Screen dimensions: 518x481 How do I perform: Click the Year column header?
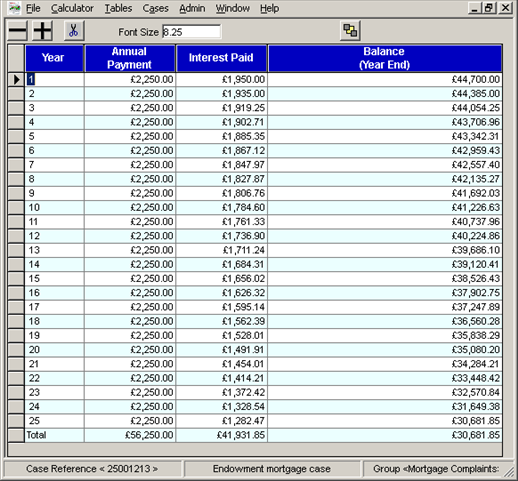pyautogui.click(x=54, y=58)
